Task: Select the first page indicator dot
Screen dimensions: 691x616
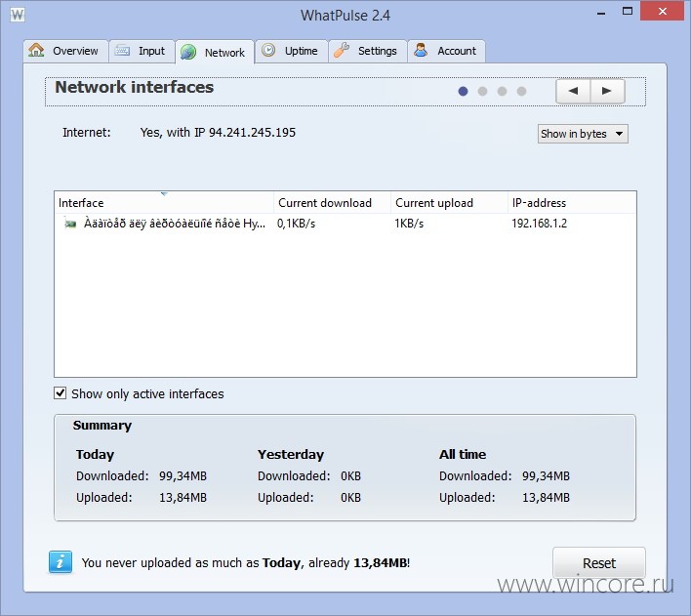Action: pyautogui.click(x=463, y=91)
